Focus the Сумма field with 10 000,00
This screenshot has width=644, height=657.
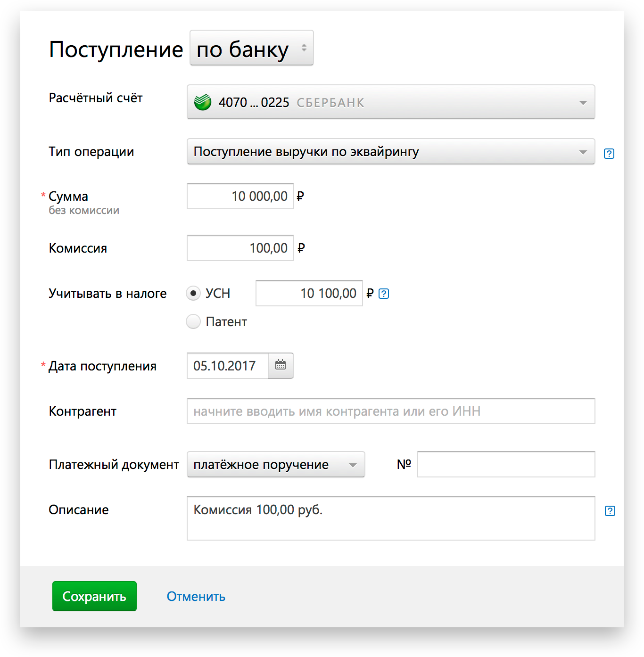coord(240,196)
